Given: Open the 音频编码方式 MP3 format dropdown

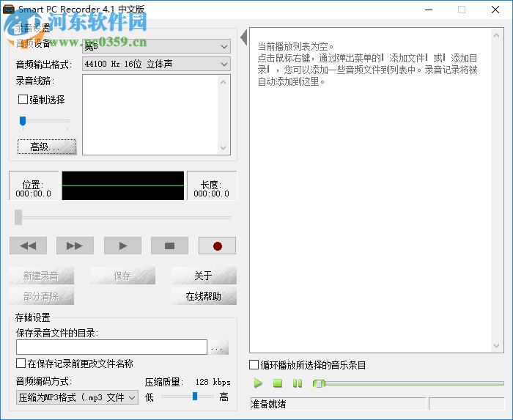Looking at the screenshot, I should point(77,397).
